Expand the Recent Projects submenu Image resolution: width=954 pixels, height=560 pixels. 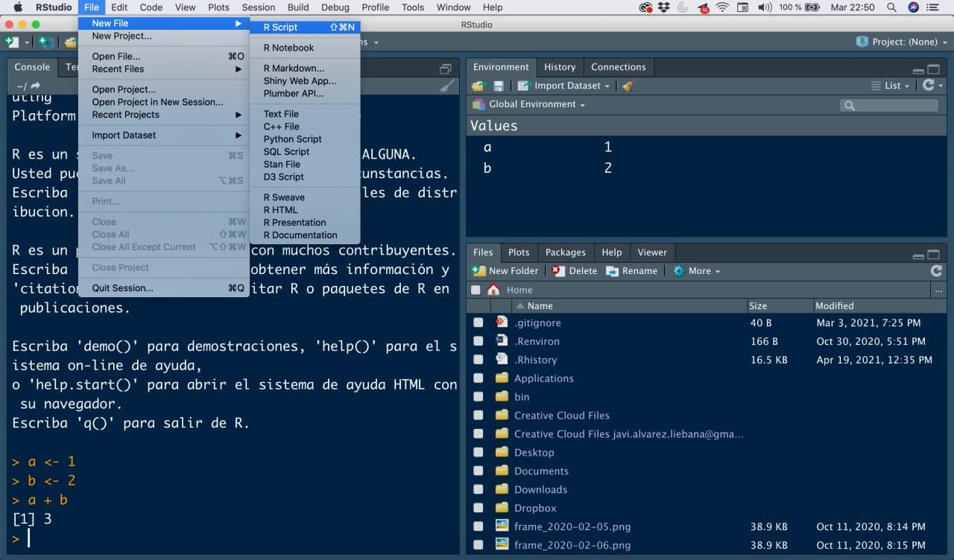[x=164, y=115]
